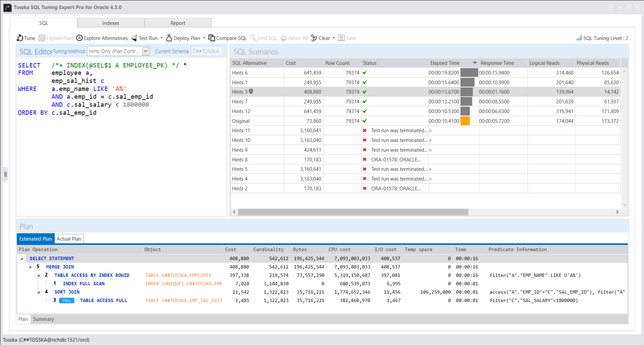
Task: Click the SQL Alternative column header
Action: (x=257, y=63)
